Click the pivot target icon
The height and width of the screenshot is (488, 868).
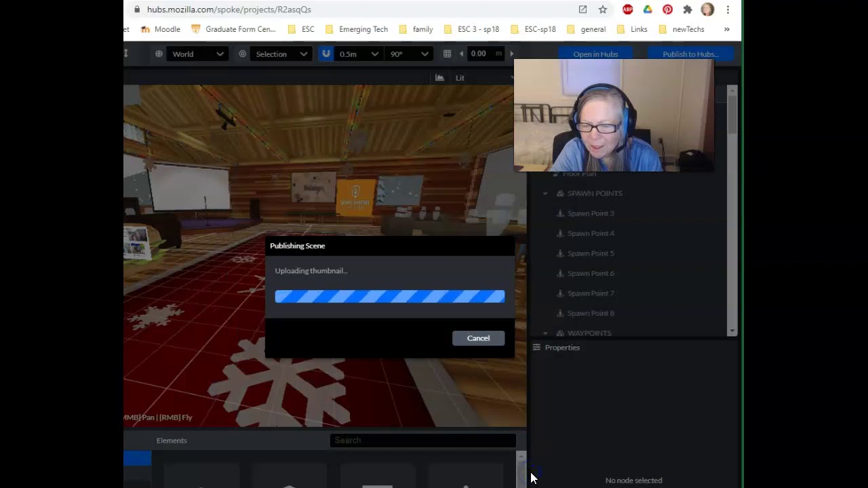point(242,54)
